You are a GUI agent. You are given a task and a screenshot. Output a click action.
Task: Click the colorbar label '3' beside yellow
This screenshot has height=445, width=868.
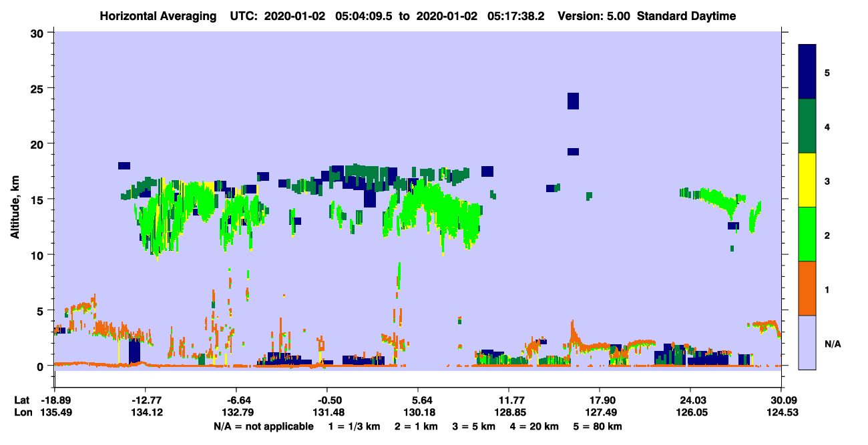pyautogui.click(x=827, y=181)
